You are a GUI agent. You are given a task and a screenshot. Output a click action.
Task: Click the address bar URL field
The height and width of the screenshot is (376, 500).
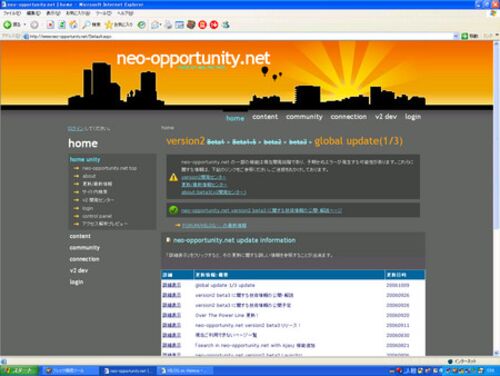pyautogui.click(x=240, y=36)
